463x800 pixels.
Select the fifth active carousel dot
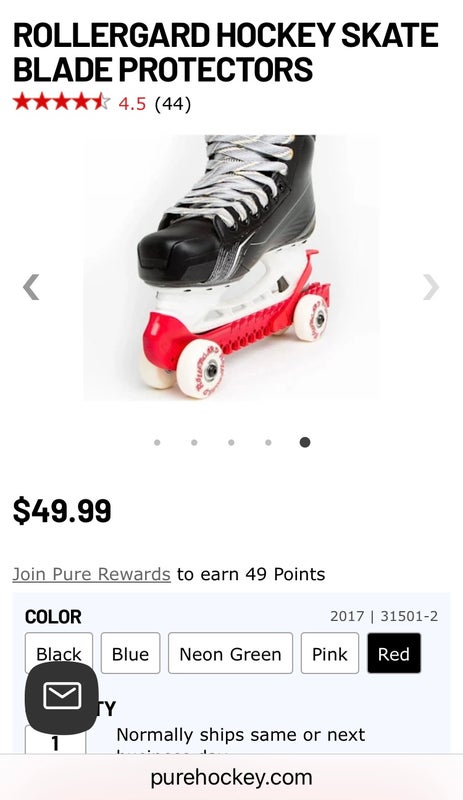pos(305,442)
